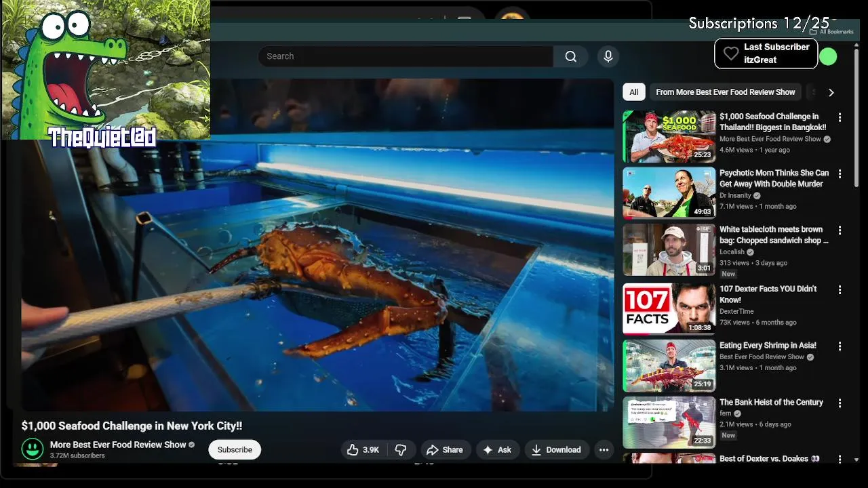
Task: Open DexterTime channel name
Action: pos(736,312)
